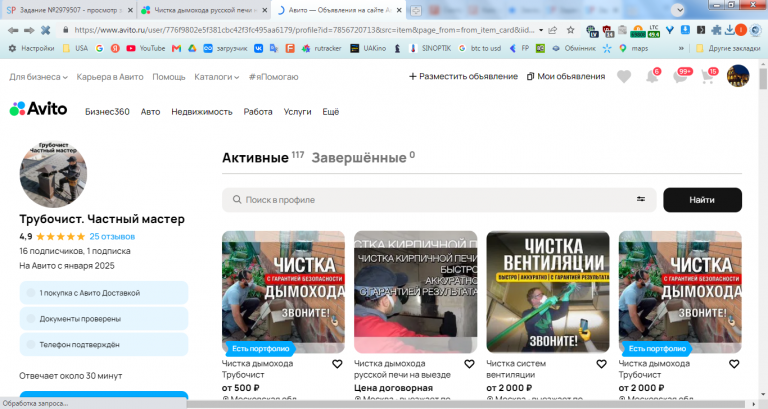Open the VK bookmark icon
The height and width of the screenshot is (409, 768).
pyautogui.click(x=258, y=48)
